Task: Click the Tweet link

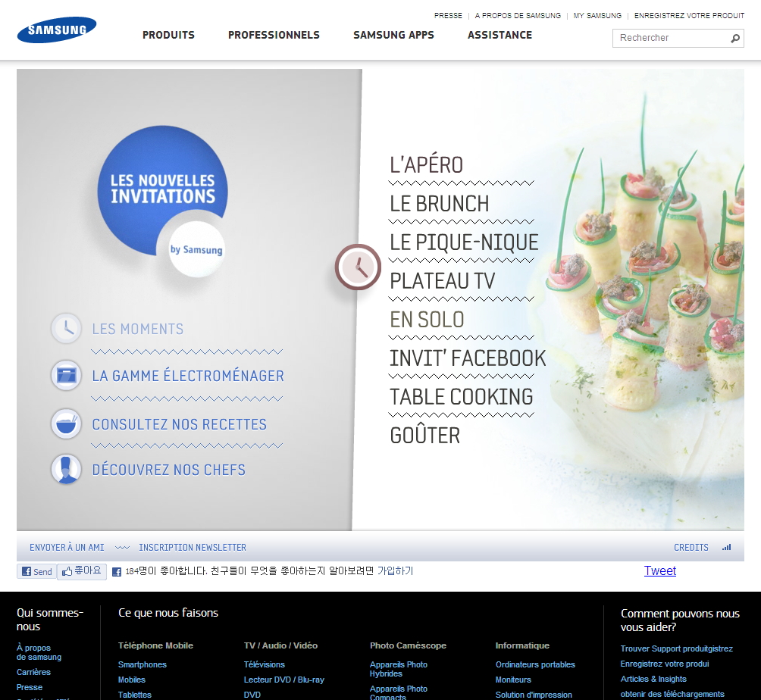Action: pyautogui.click(x=660, y=571)
